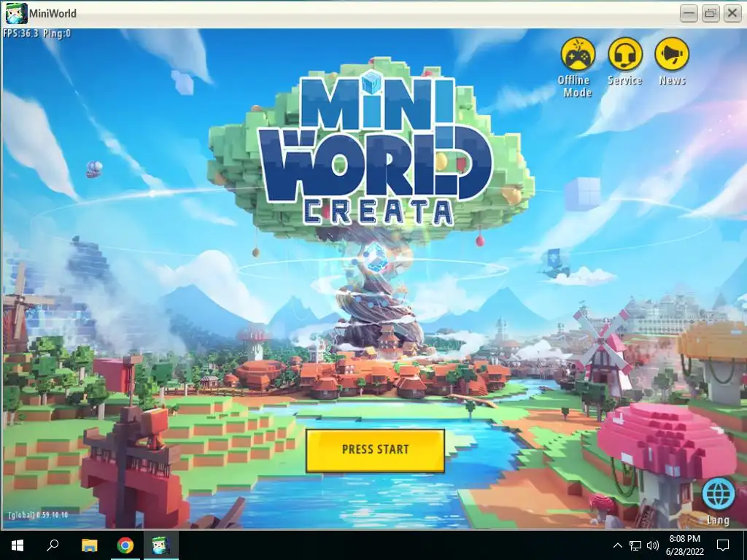Click the global version number text
The height and width of the screenshot is (560, 747).
pyautogui.click(x=38, y=515)
